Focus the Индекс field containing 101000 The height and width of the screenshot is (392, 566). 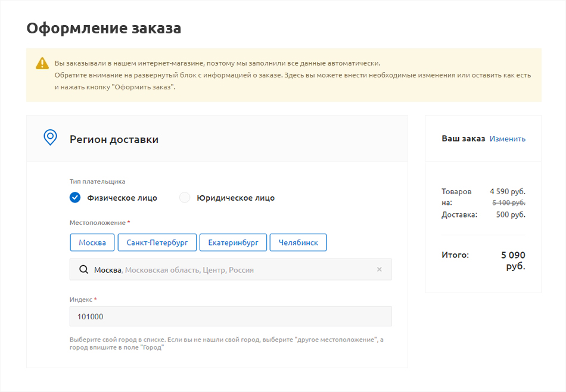tap(231, 316)
